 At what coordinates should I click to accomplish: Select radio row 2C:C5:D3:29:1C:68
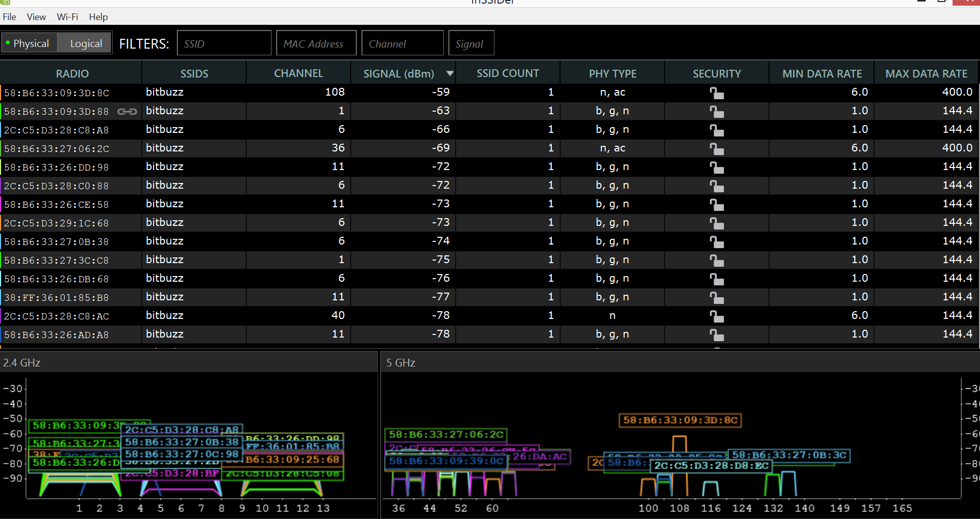click(489, 223)
